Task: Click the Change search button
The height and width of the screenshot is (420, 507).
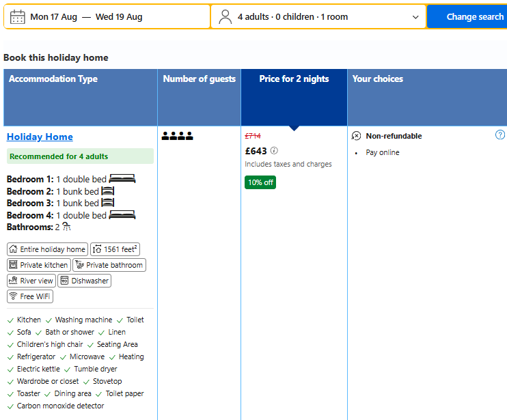Action: [467, 17]
